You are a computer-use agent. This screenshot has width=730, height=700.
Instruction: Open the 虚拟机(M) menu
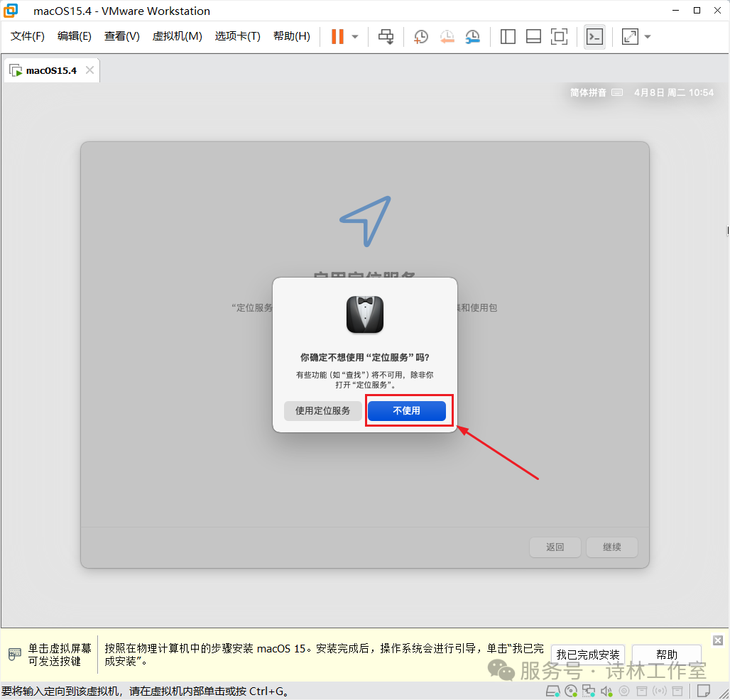click(x=178, y=35)
